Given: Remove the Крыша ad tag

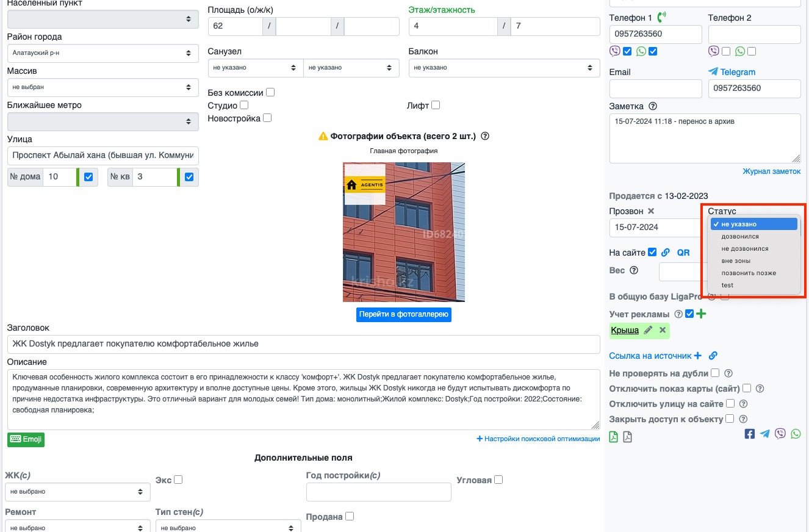Looking at the screenshot, I should 663,330.
